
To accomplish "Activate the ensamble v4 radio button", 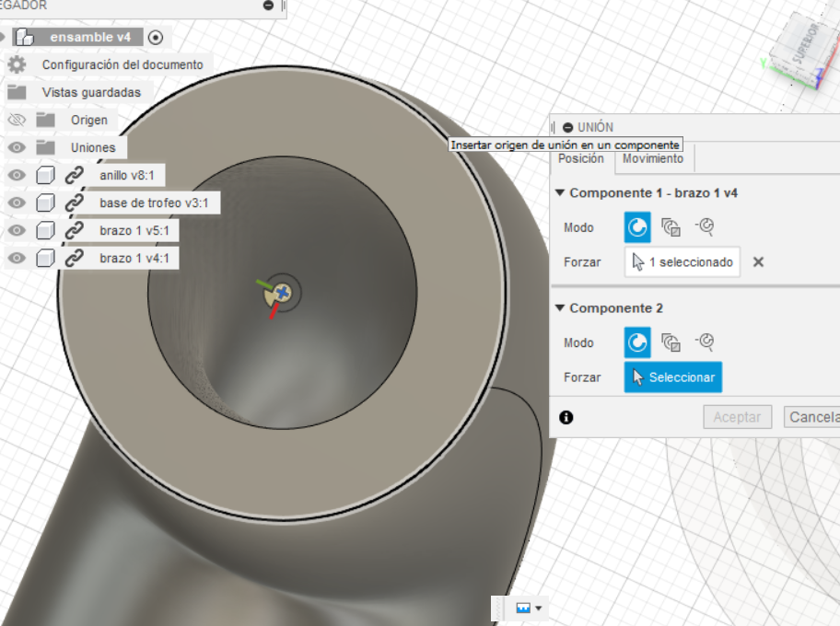I will tap(156, 37).
